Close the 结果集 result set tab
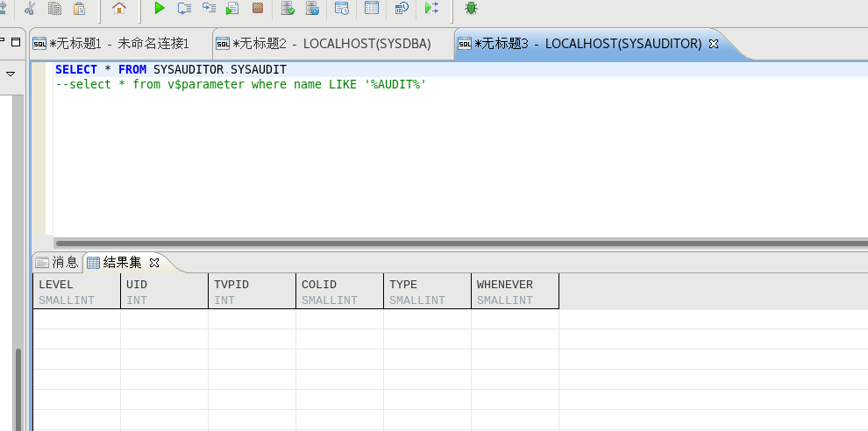 coord(154,262)
